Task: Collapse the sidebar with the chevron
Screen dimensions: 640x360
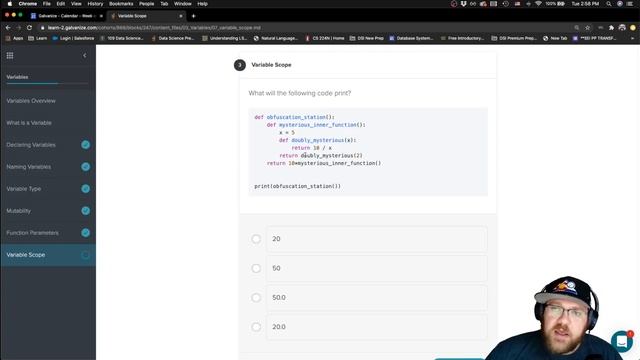Action: [84, 56]
